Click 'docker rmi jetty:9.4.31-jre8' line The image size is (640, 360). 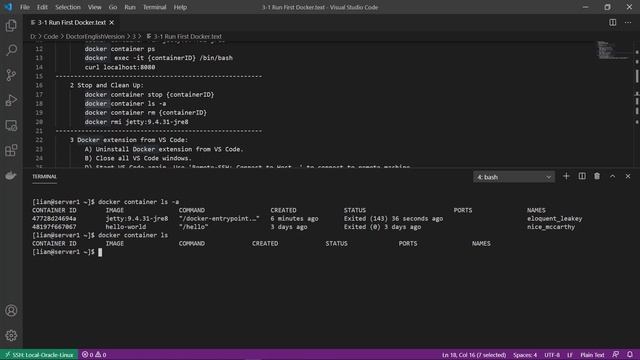coord(137,122)
